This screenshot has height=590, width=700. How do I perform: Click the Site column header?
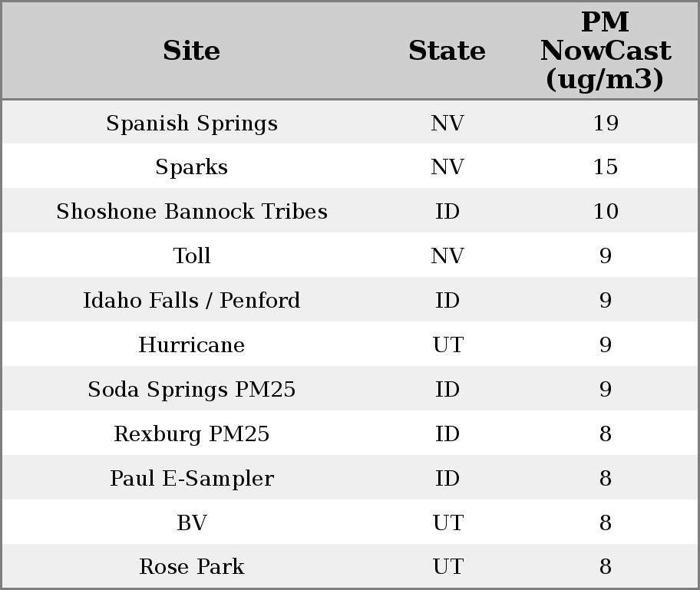point(192,51)
